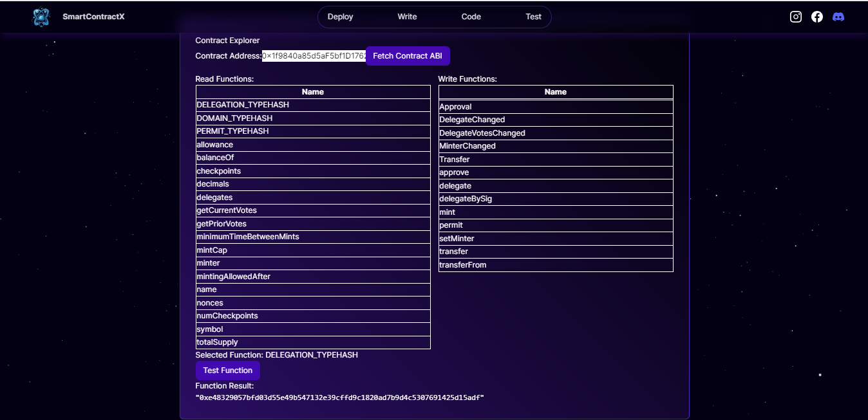Screen dimensions: 868x420
Task: Select the capitalized Transfer event row
Action: pos(556,160)
